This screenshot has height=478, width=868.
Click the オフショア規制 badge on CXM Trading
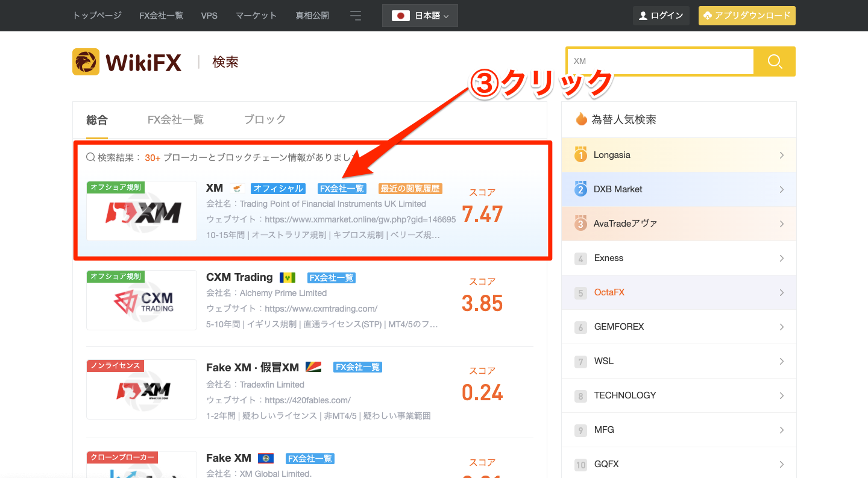point(116,276)
